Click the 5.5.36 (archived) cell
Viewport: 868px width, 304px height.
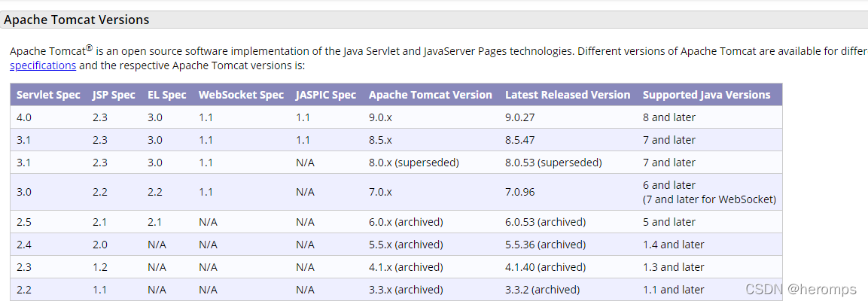pyautogui.click(x=546, y=245)
